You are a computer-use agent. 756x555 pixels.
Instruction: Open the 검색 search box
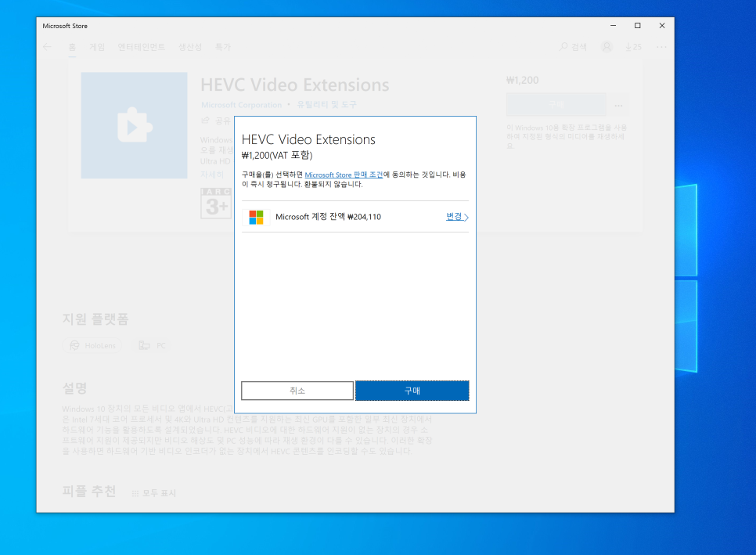574,47
